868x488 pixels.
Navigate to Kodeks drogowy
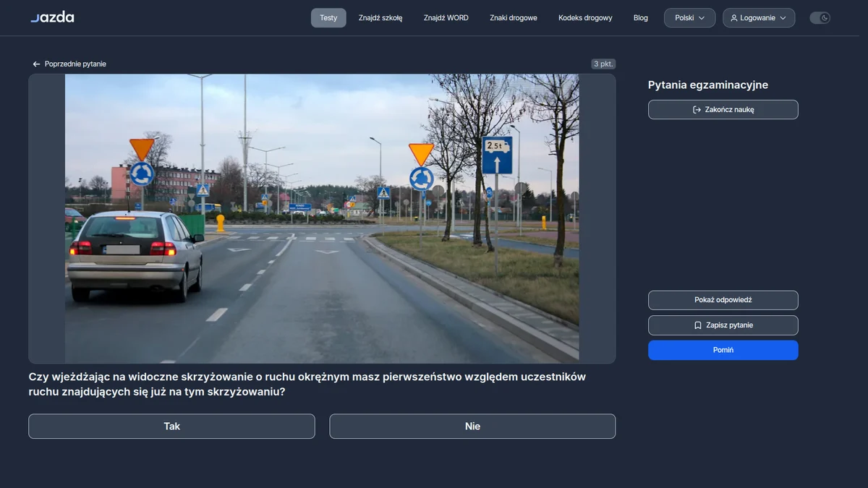point(585,18)
